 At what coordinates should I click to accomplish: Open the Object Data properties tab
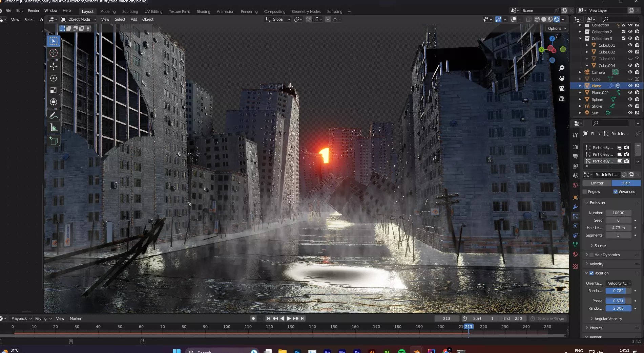[x=575, y=245]
